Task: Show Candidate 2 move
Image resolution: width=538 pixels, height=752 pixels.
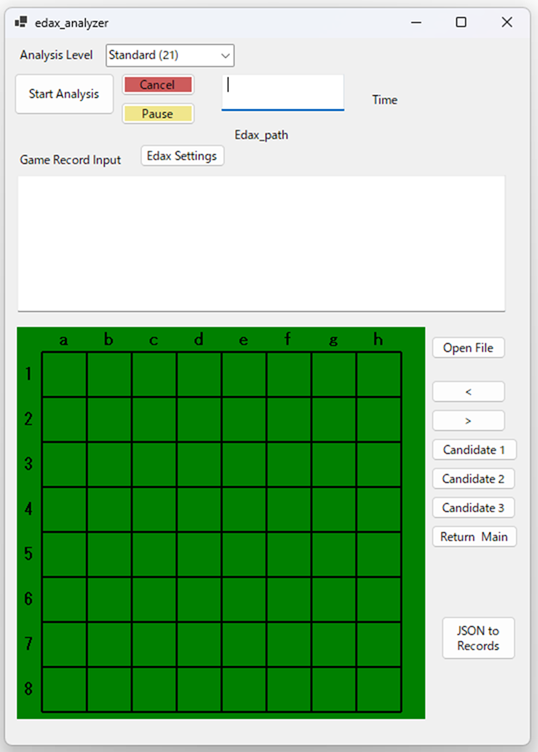Action: tap(473, 479)
